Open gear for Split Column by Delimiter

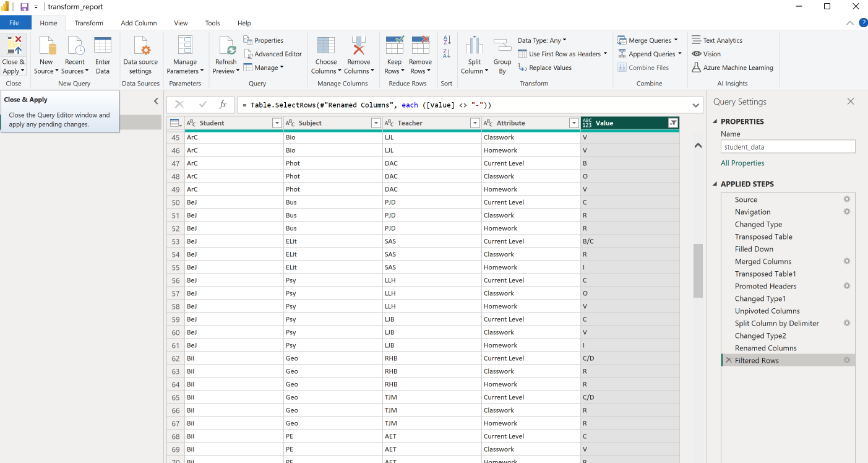[x=847, y=323]
